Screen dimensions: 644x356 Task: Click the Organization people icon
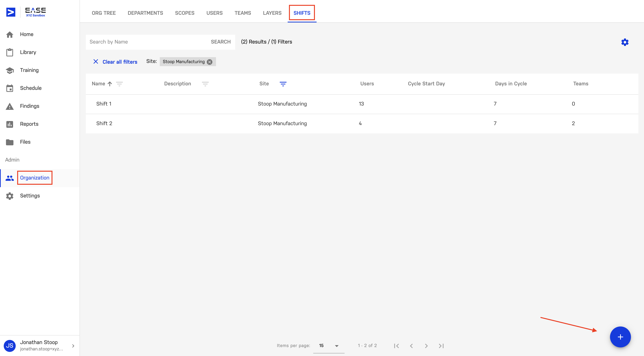(x=10, y=178)
